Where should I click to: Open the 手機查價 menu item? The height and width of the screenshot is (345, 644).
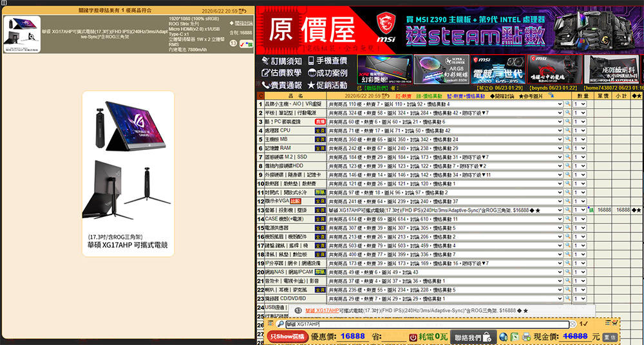pyautogui.click(x=327, y=61)
